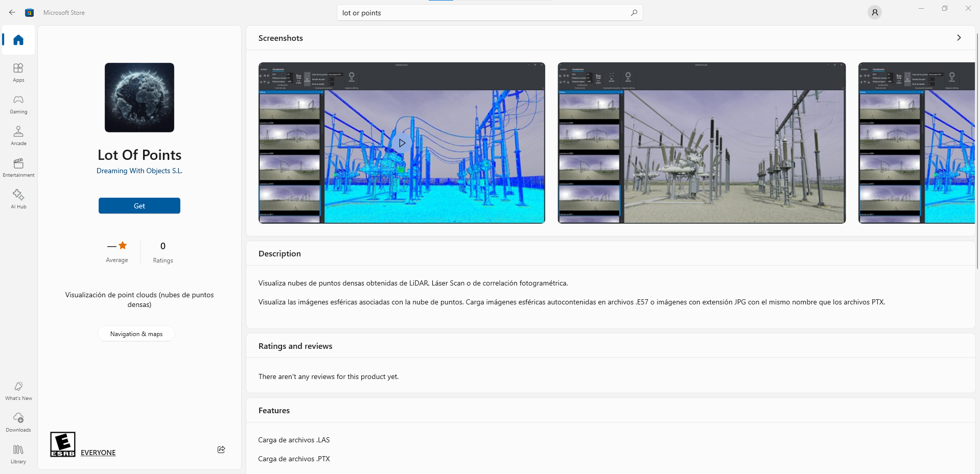Open the AI Hub section

(18, 199)
